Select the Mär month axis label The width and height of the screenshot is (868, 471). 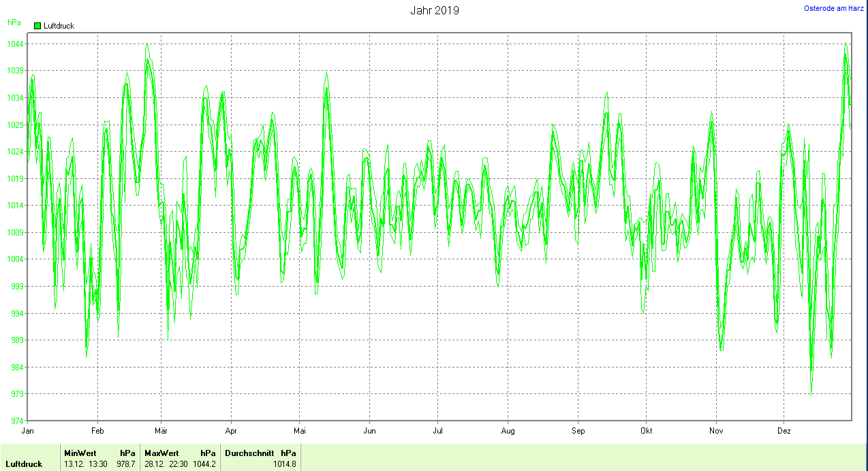(161, 431)
